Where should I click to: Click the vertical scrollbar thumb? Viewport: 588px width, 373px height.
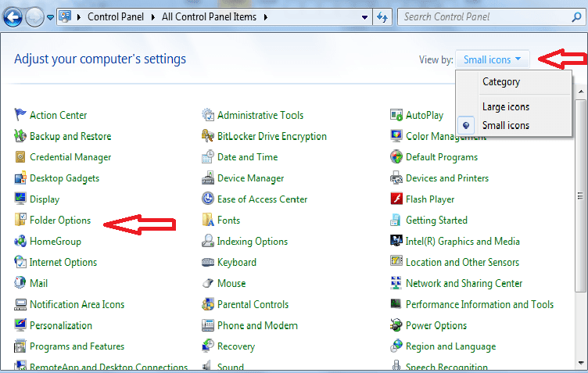(580, 195)
